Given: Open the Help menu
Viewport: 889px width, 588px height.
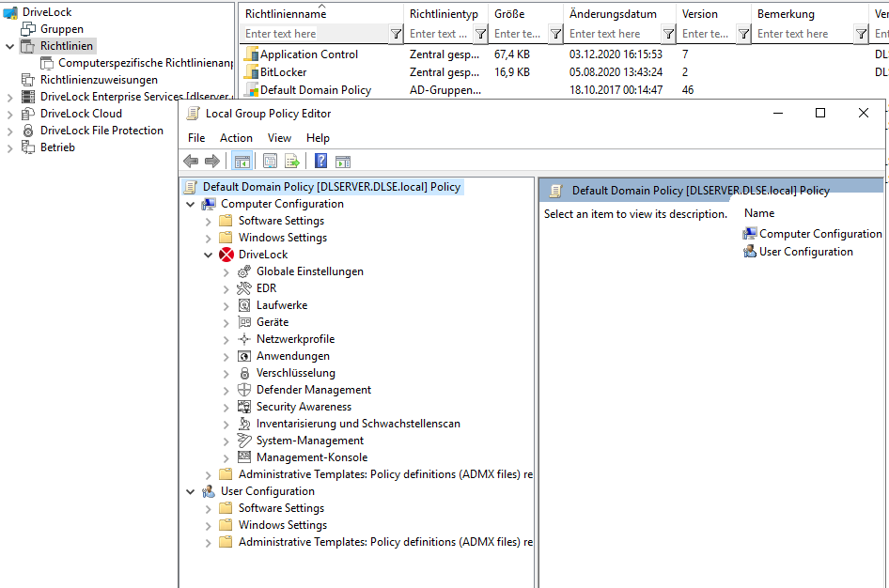Looking at the screenshot, I should click(318, 138).
